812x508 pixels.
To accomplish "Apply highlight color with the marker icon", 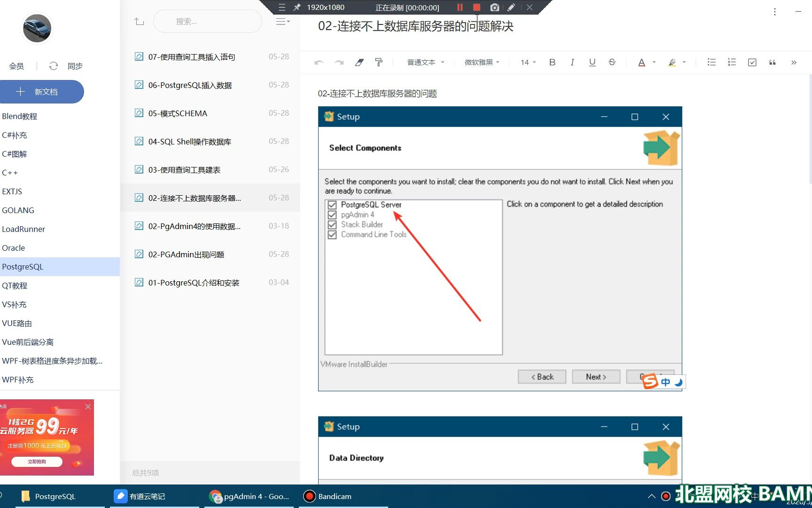I will [x=672, y=62].
